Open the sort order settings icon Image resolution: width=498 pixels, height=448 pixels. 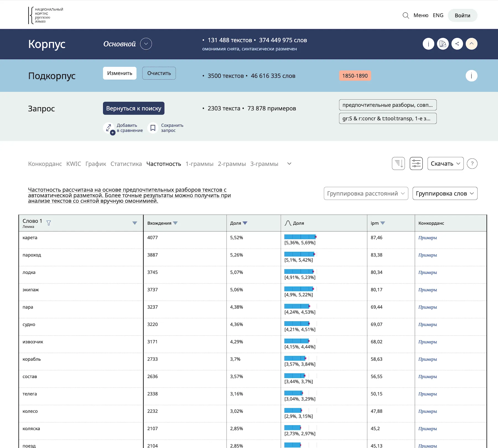tap(398, 163)
